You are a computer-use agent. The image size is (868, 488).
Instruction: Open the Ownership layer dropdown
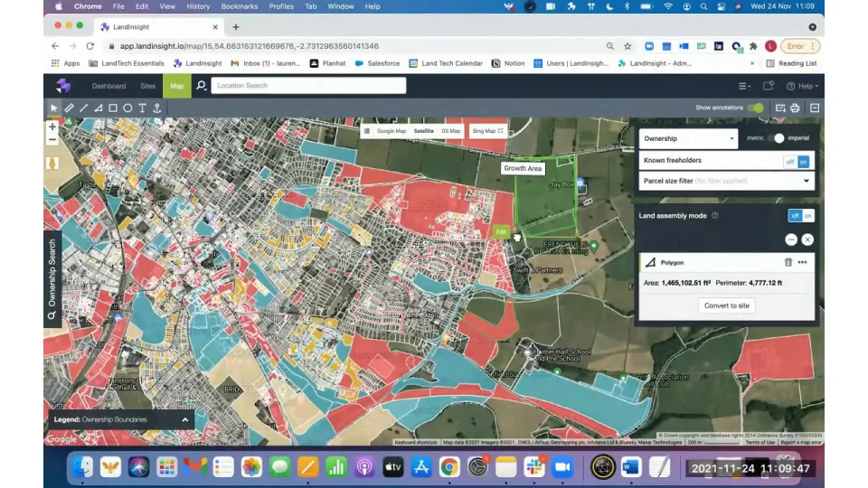coord(689,138)
